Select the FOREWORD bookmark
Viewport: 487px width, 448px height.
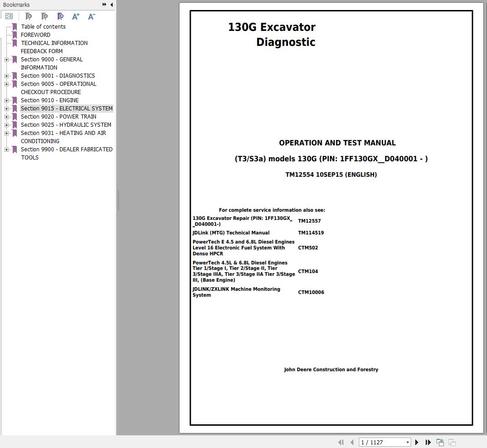35,35
